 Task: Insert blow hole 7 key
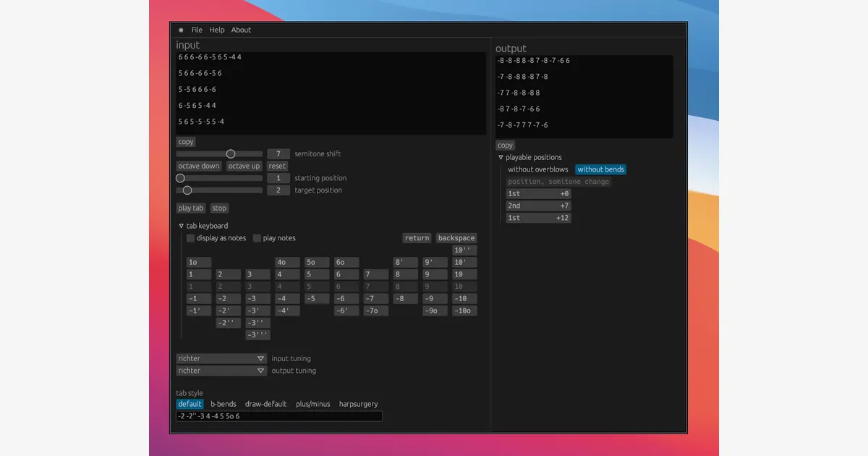(x=376, y=275)
